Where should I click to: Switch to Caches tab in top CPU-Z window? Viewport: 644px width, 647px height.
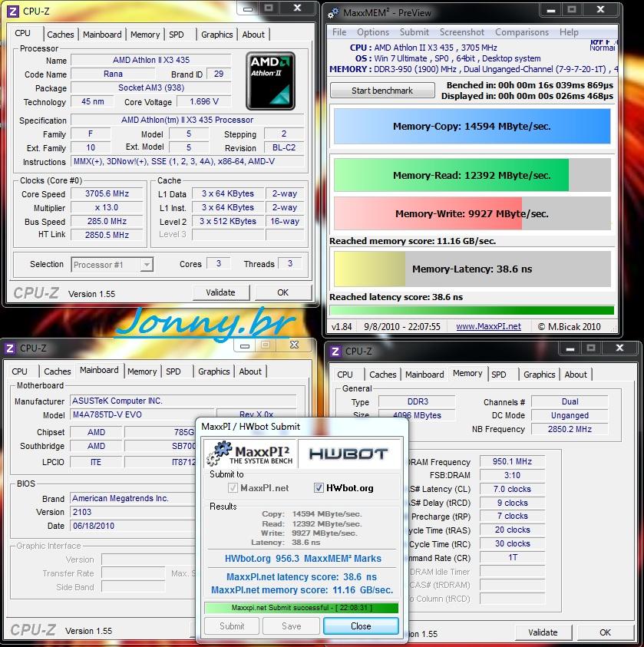click(x=60, y=35)
